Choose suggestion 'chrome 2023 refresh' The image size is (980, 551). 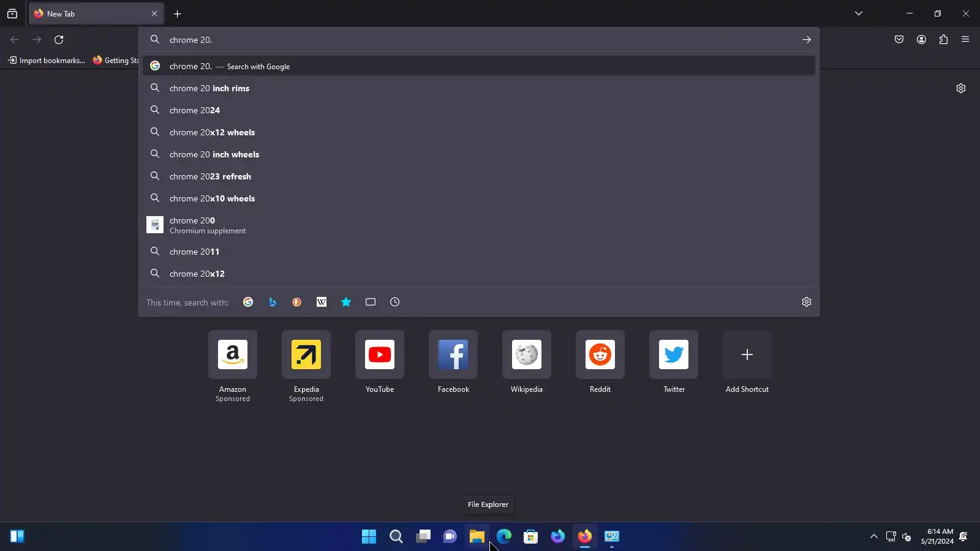479,176
